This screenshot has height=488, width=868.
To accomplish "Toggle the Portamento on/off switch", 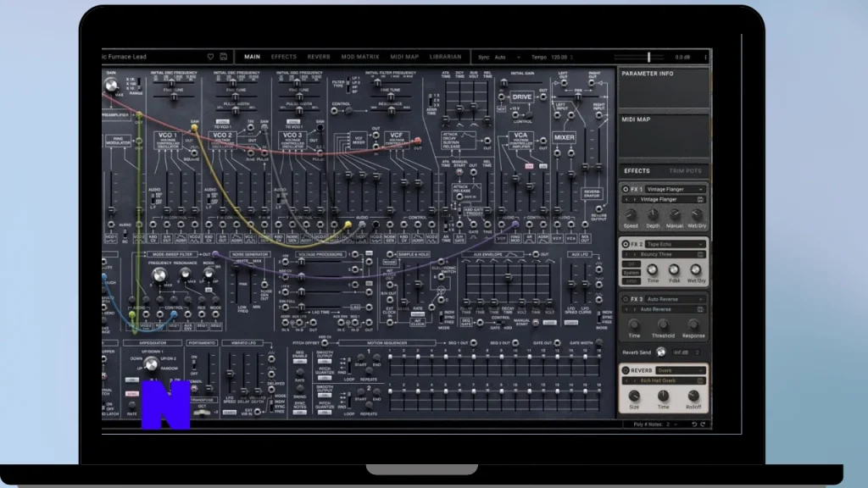I will tap(194, 365).
